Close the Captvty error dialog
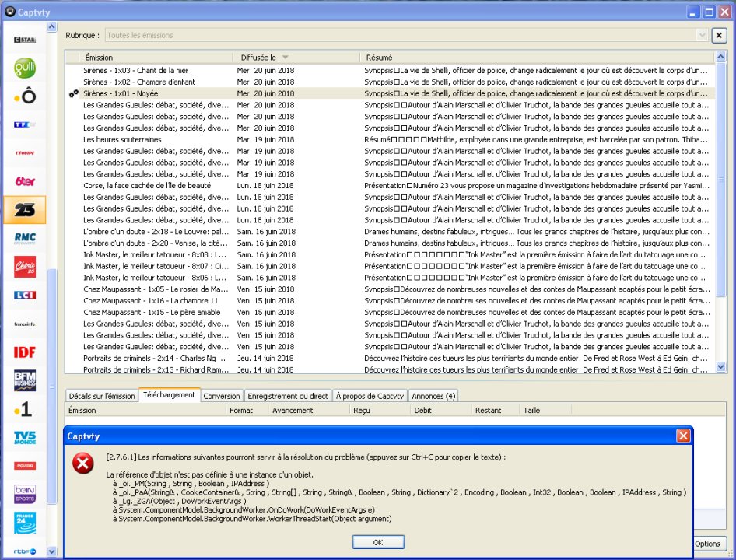Screen dimensions: 736x560 (x=682, y=436)
